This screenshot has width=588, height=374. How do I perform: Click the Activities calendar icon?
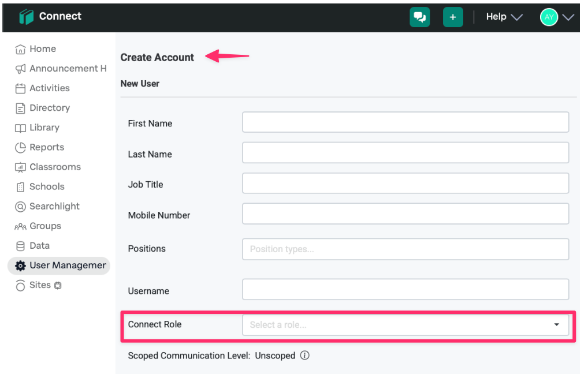(x=20, y=88)
